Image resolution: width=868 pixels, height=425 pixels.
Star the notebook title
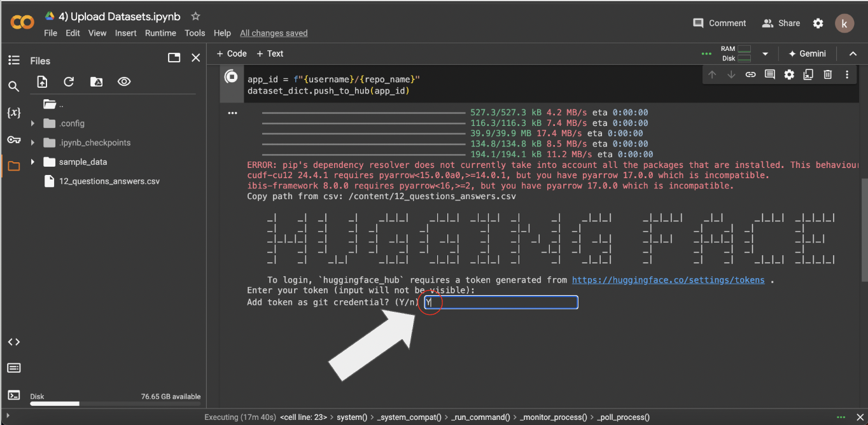coord(195,17)
